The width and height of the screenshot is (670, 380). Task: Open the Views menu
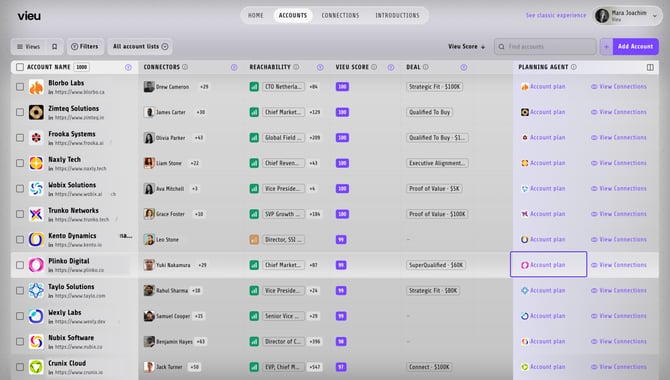click(28, 47)
